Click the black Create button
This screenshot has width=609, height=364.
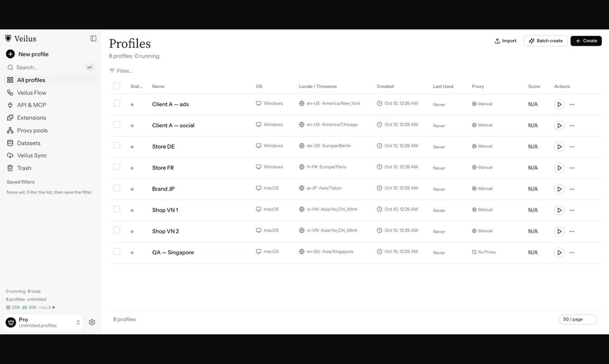pos(586,41)
